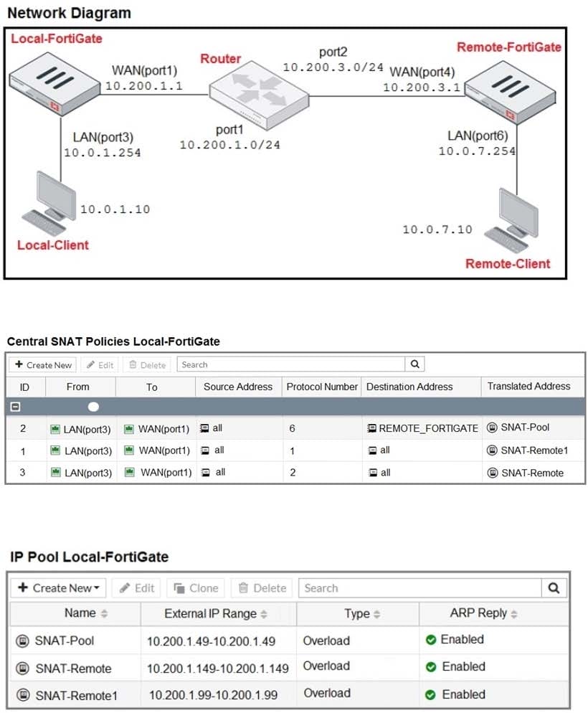The height and width of the screenshot is (713, 588).
Task: Click the Destination Address column header
Action: 409,387
